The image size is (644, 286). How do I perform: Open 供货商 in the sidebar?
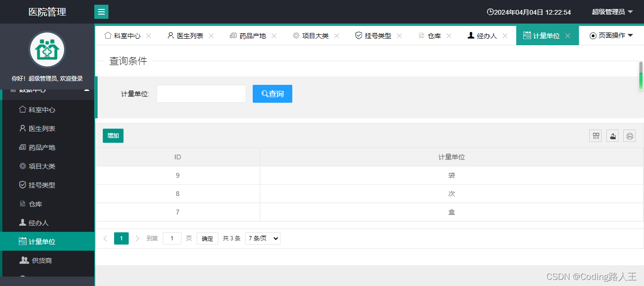(47, 261)
